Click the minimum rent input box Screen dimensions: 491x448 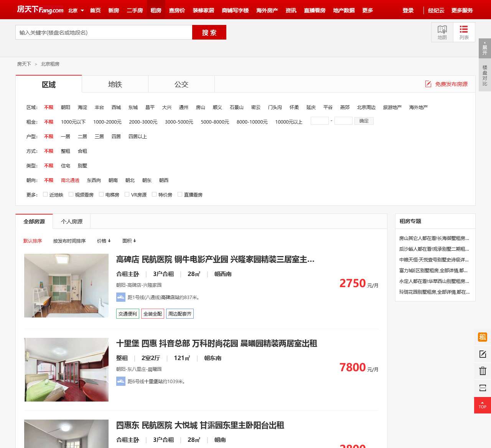coord(320,121)
